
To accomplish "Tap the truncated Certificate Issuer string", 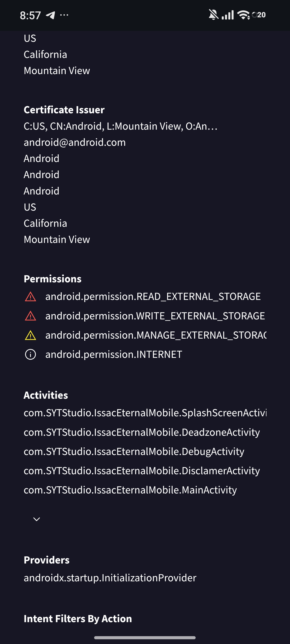I will click(121, 126).
